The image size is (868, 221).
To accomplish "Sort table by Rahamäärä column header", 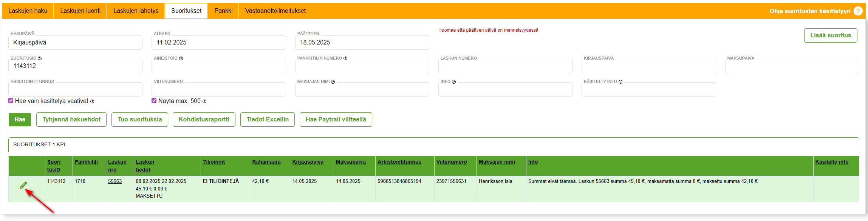I will (x=266, y=162).
